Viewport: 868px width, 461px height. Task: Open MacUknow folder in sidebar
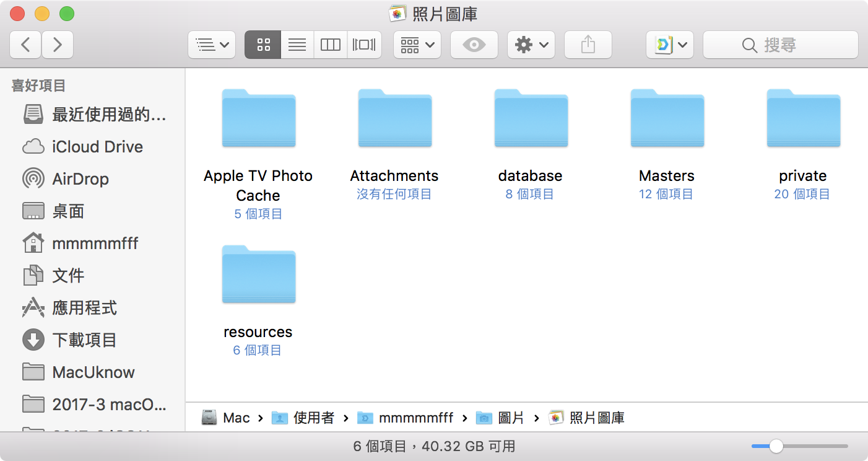click(x=93, y=372)
